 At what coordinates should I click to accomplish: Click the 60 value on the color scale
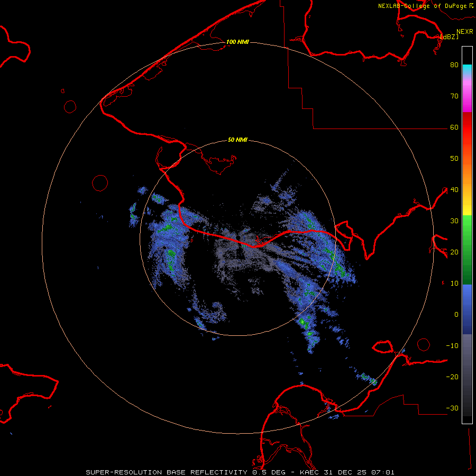tap(454, 127)
